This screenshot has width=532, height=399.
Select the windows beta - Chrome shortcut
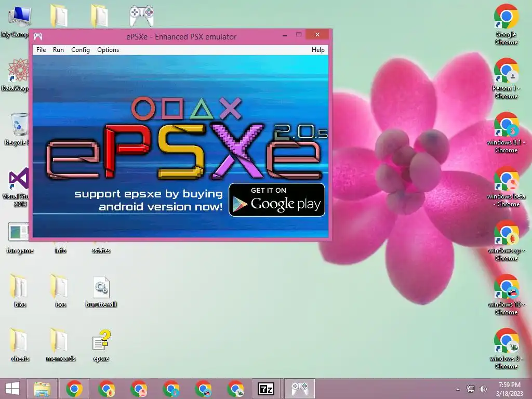506,187
